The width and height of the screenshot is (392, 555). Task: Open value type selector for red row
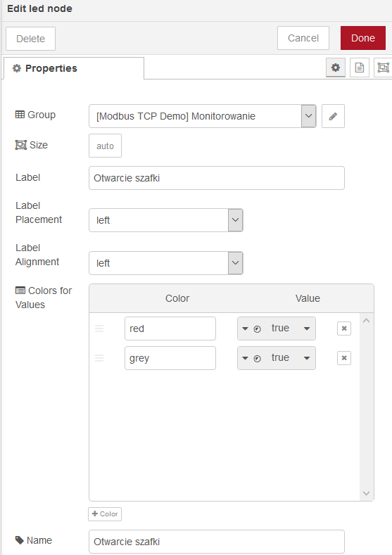click(x=251, y=328)
